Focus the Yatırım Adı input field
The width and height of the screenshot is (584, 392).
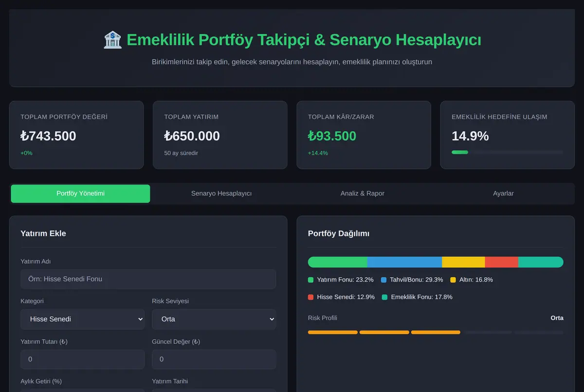148,279
